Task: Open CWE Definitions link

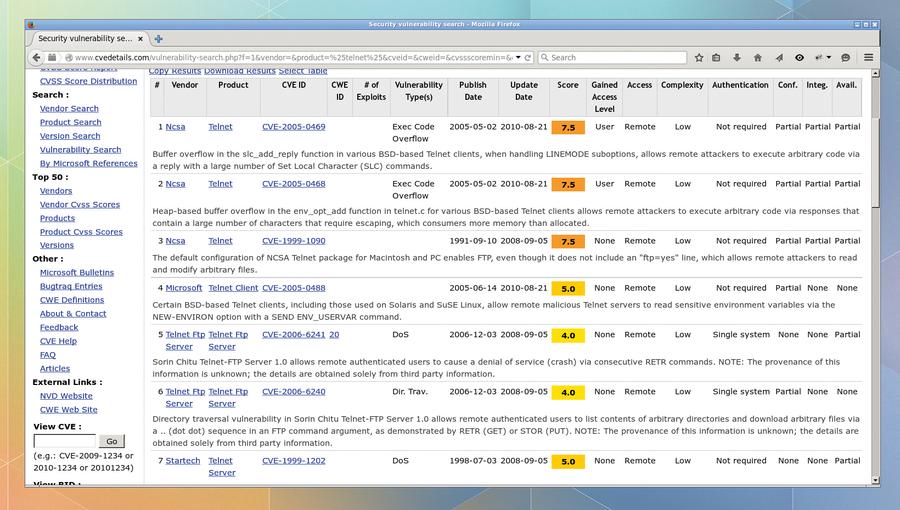Action: [72, 300]
